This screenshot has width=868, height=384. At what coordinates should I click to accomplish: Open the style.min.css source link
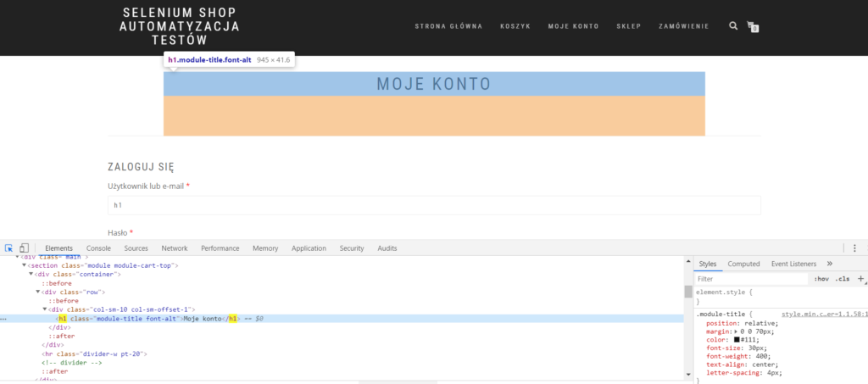tap(819, 314)
